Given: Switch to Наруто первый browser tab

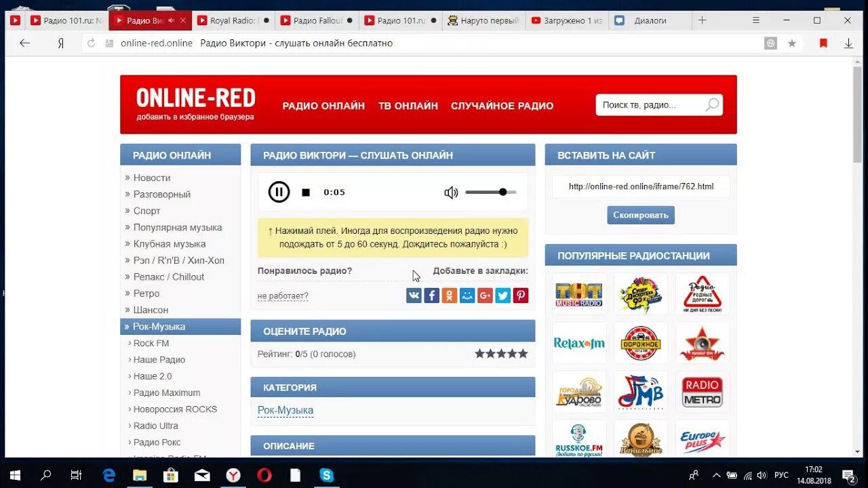Looking at the screenshot, I should (484, 20).
